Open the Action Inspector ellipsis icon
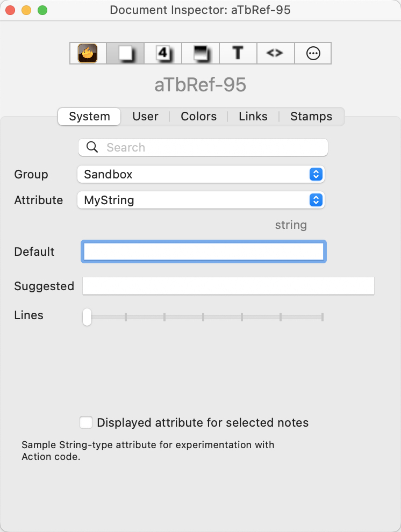The height and width of the screenshot is (532, 401). coord(313,53)
